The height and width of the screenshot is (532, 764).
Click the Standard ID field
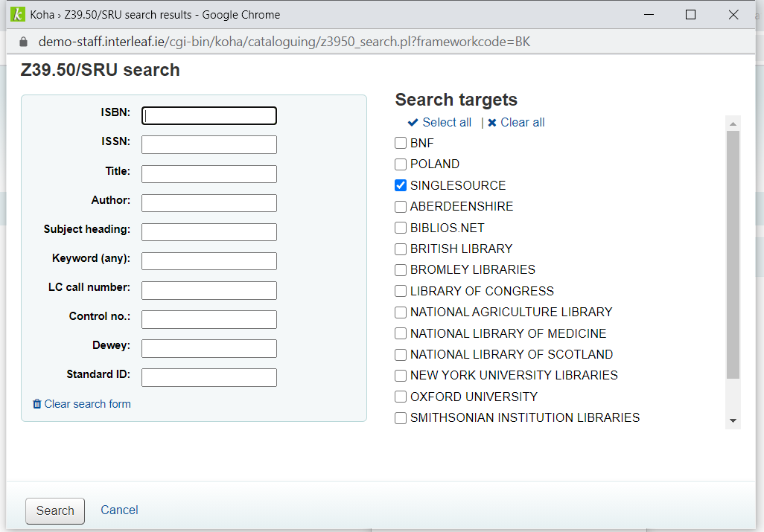209,377
